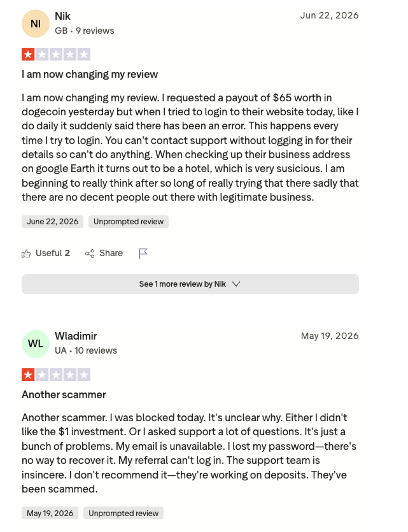Open reviewer profile name Nik

62,16
